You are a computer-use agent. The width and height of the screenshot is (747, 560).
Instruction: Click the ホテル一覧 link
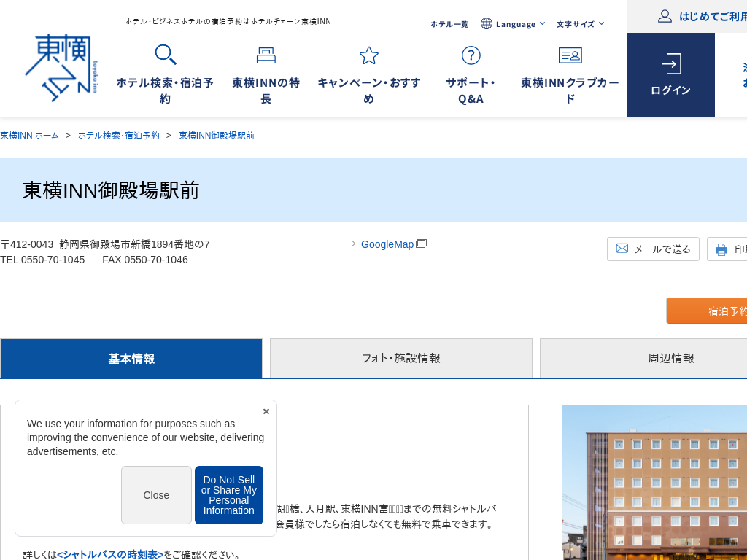pos(449,24)
